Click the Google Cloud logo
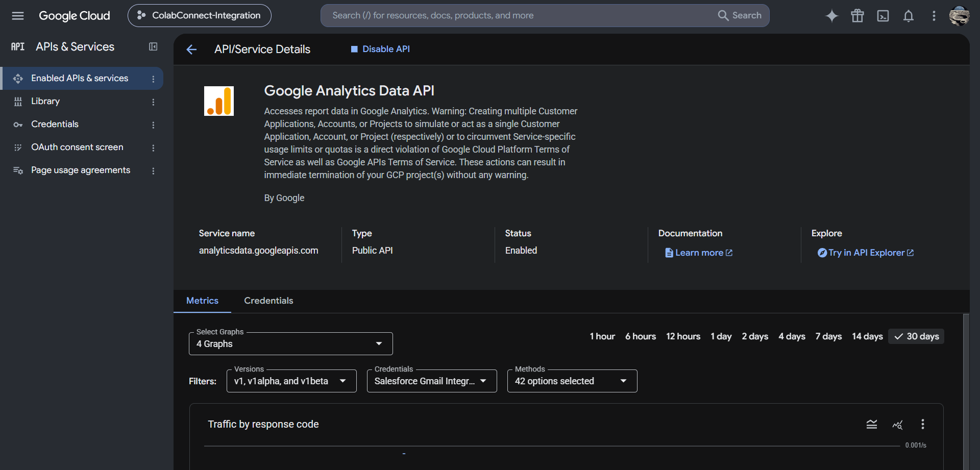This screenshot has height=470, width=980. click(75, 16)
